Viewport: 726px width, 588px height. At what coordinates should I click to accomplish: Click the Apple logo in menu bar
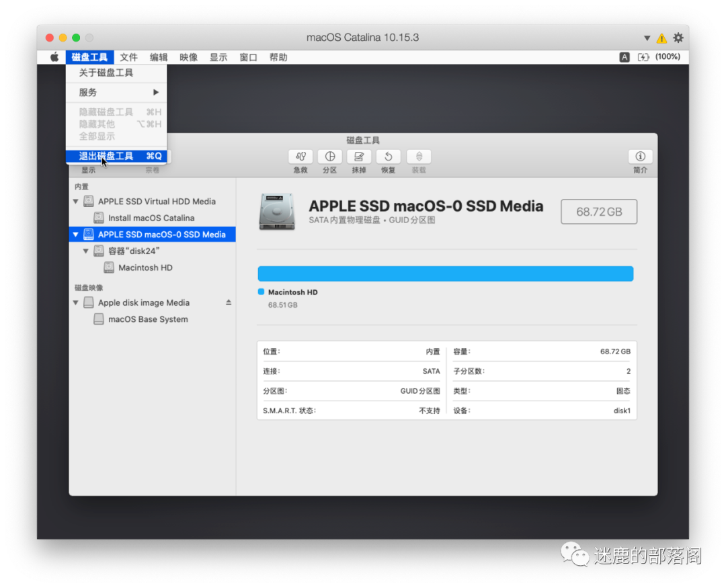click(x=54, y=57)
